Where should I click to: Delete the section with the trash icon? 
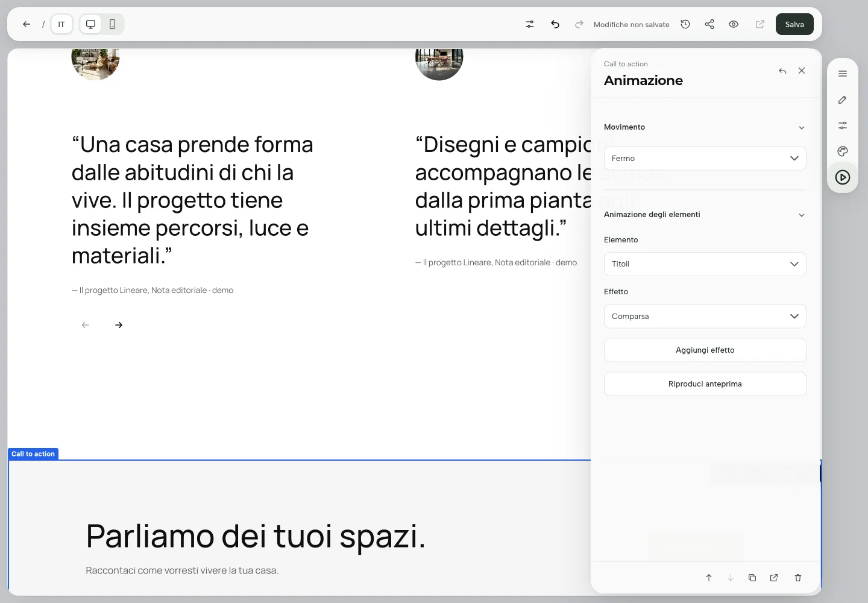798,578
